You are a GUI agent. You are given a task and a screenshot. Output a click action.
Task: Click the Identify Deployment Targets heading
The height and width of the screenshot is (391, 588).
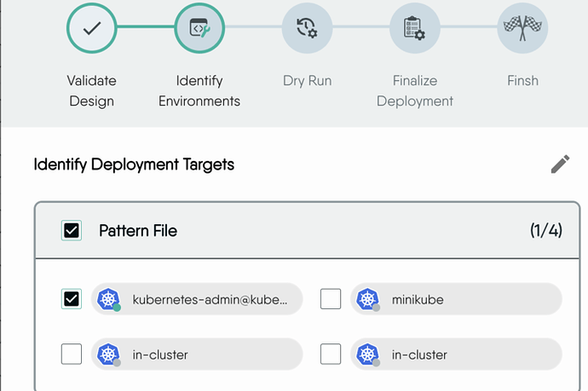[134, 164]
